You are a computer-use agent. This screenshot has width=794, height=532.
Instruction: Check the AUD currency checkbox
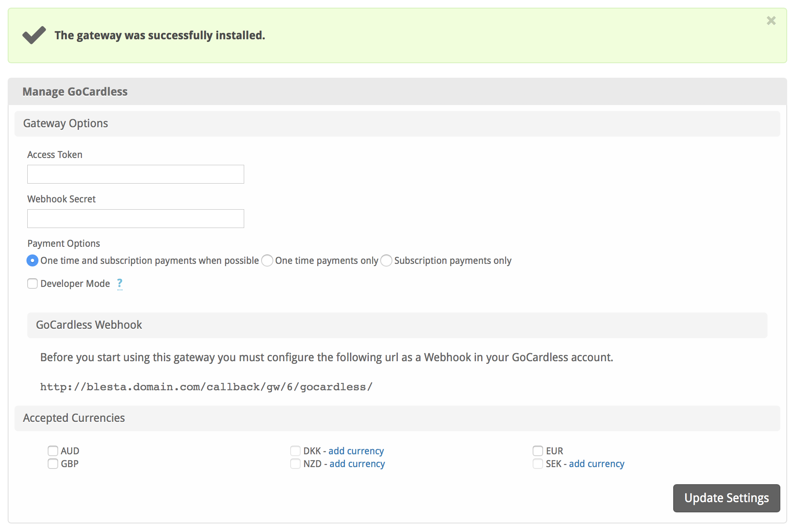53,451
